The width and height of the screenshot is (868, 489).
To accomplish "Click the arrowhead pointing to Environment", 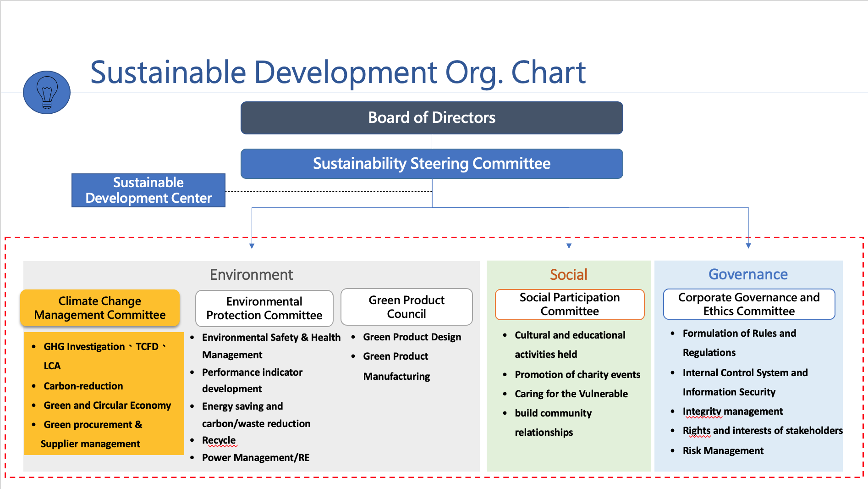I will tap(252, 246).
